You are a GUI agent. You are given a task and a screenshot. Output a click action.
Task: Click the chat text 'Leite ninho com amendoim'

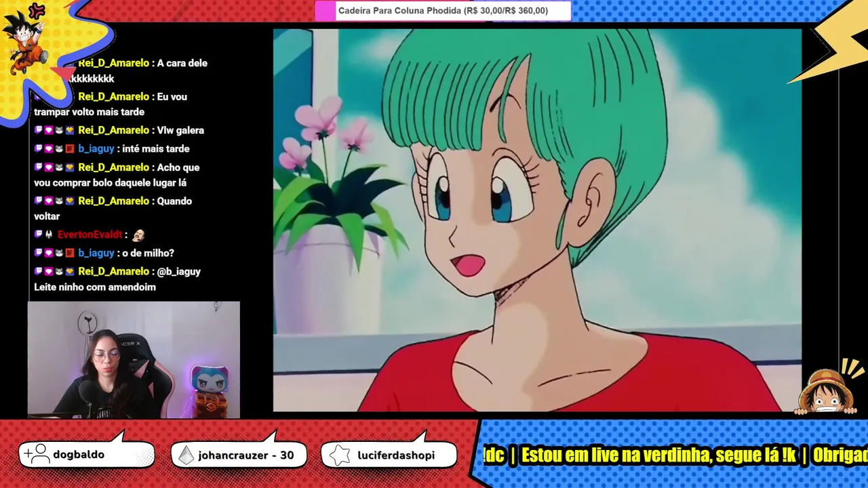(x=95, y=287)
